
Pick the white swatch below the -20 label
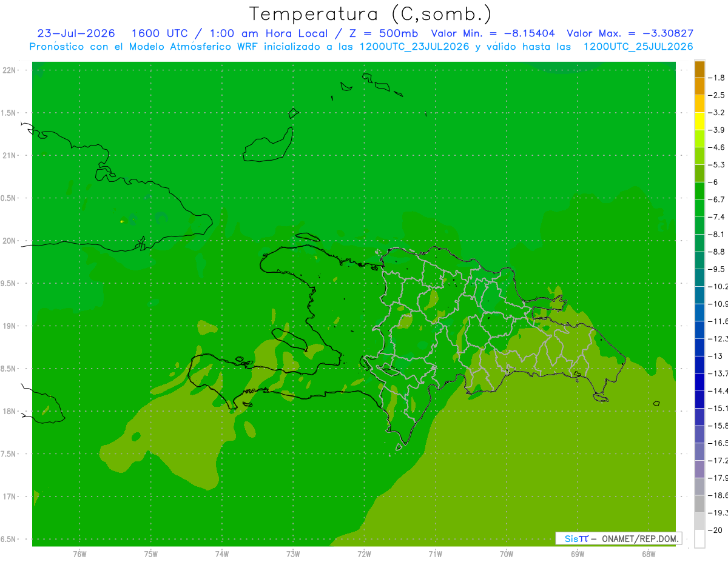click(699, 539)
